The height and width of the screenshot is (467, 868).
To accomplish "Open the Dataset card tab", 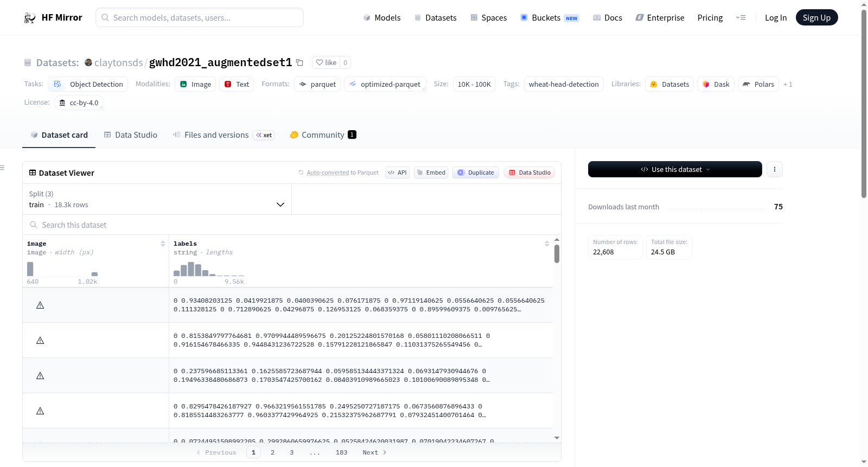I will pos(59,135).
